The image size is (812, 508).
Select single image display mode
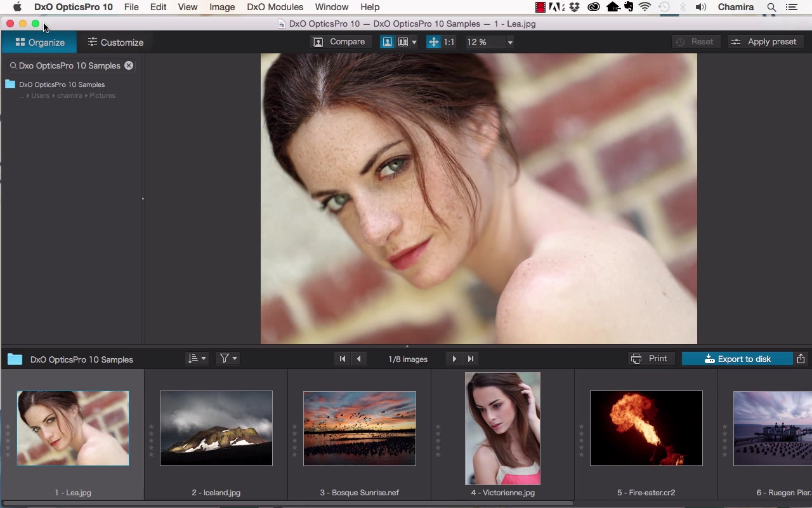pyautogui.click(x=387, y=42)
